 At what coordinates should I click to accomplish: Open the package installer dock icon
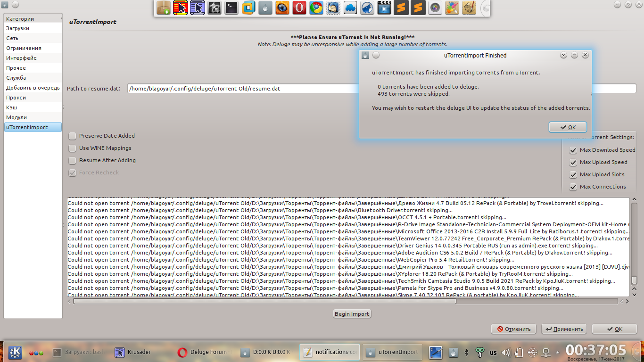[x=164, y=8]
